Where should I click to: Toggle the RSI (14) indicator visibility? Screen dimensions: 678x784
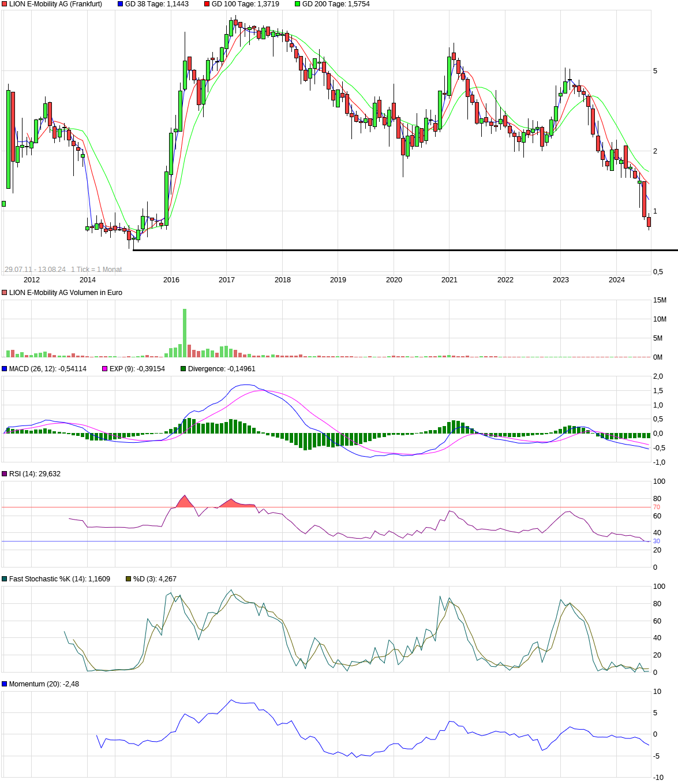[x=4, y=473]
